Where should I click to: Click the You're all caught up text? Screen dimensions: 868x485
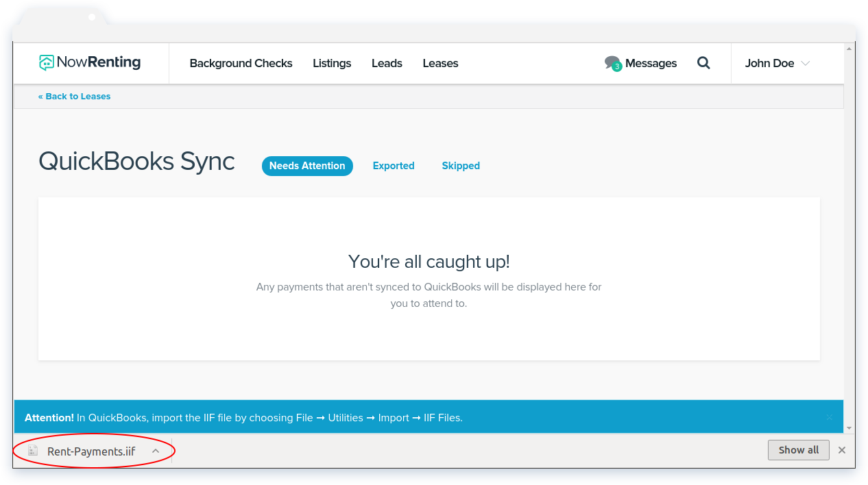pyautogui.click(x=429, y=262)
